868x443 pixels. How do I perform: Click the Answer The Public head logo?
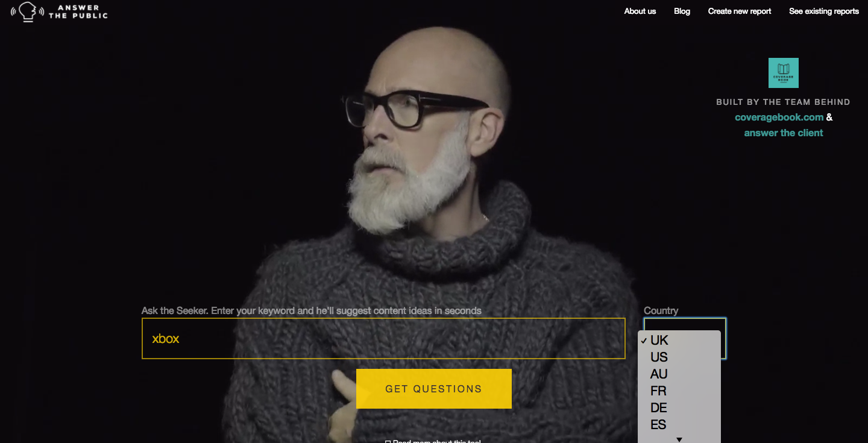27,11
